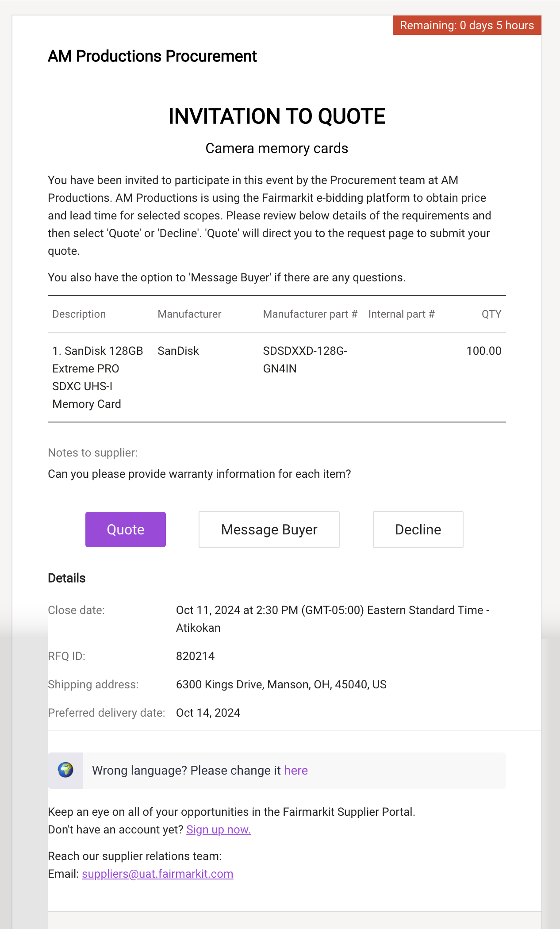Image resolution: width=560 pixels, height=929 pixels.
Task: Select the AM Productions Procurement heading
Action: 152,56
